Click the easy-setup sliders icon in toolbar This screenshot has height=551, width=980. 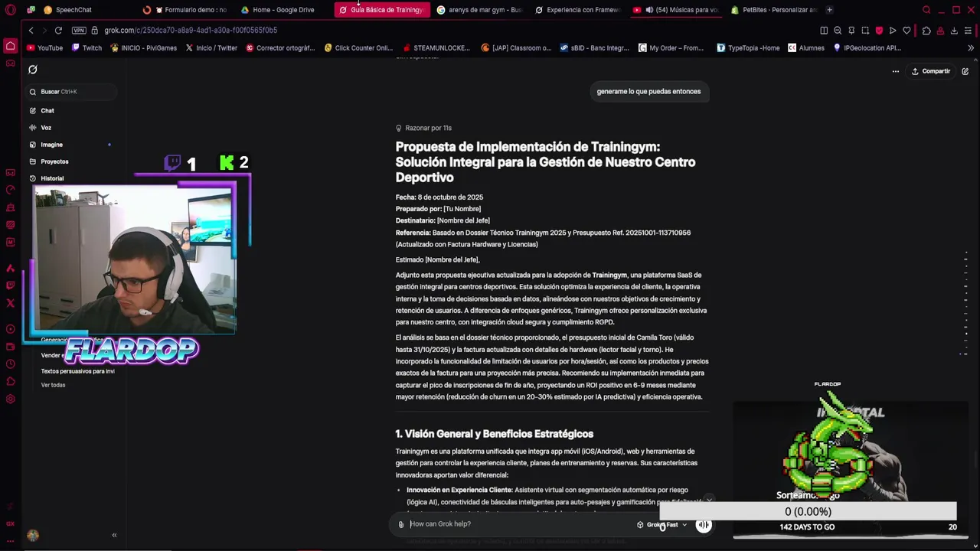click(969, 31)
